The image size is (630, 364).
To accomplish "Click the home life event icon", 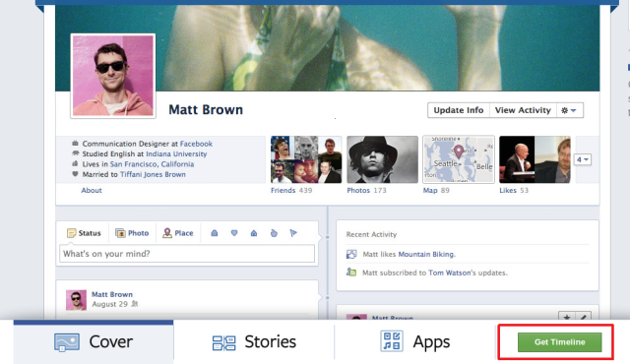I will pos(254,233).
